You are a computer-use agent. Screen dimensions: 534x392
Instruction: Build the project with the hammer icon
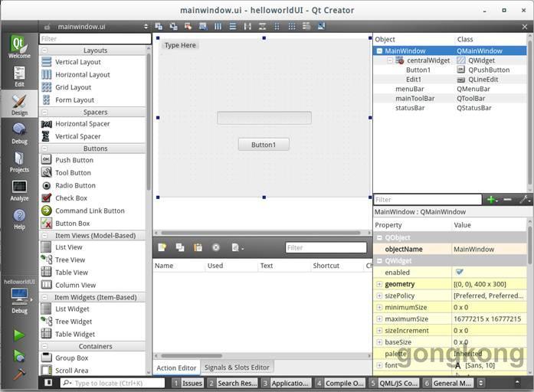[x=19, y=374]
